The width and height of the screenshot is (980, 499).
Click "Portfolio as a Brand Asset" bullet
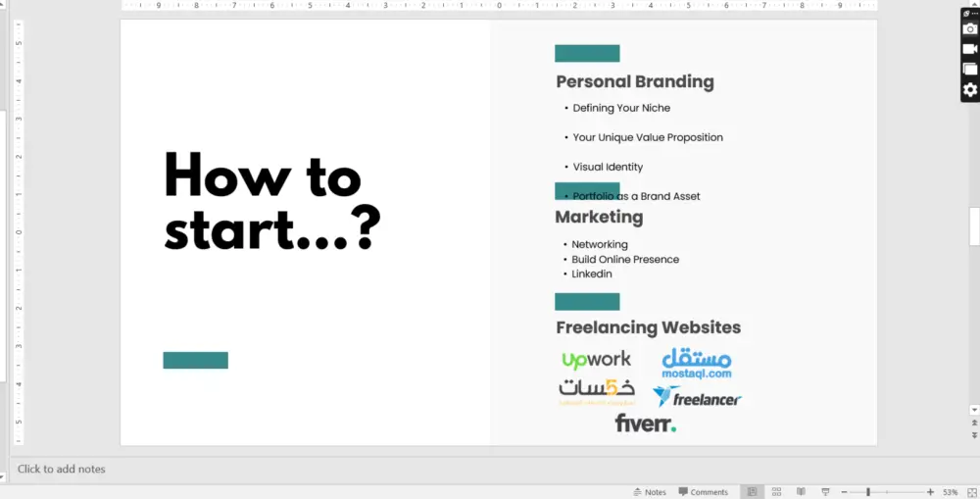tap(636, 196)
